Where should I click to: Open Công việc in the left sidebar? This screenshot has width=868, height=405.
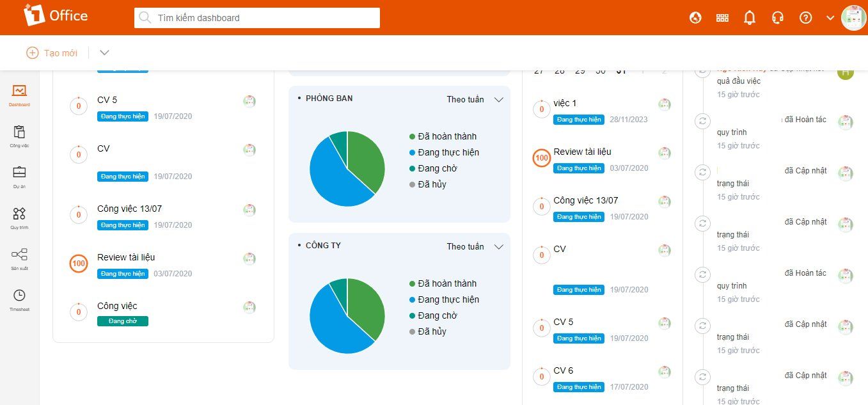tap(19, 136)
